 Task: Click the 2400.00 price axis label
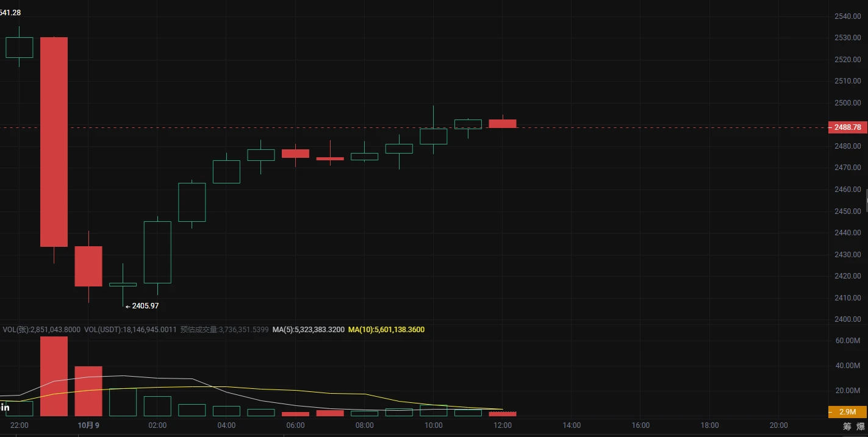[848, 319]
